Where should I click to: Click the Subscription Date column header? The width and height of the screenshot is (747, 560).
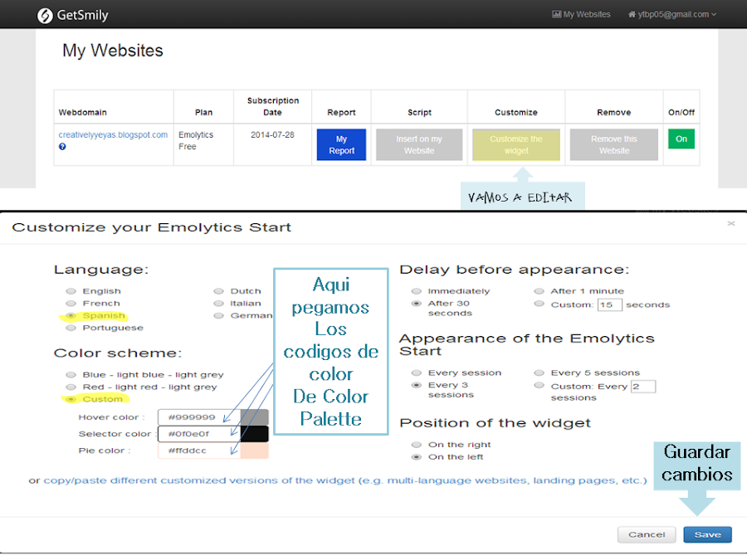273,107
